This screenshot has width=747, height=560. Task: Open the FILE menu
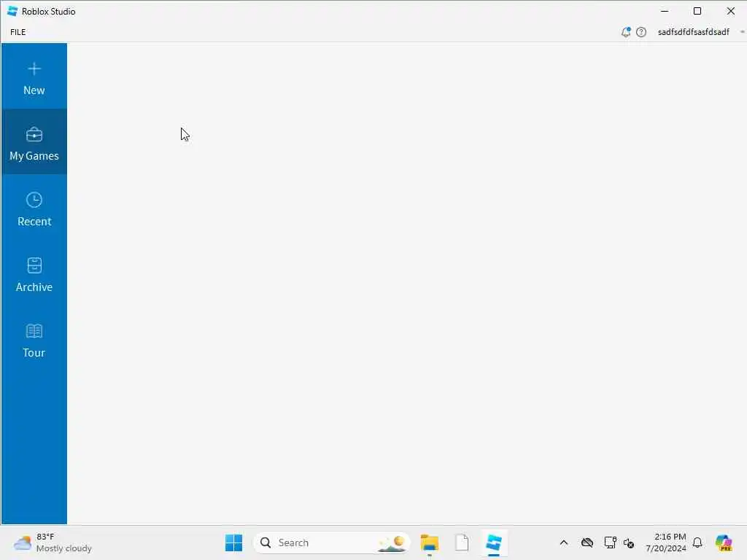click(x=18, y=32)
